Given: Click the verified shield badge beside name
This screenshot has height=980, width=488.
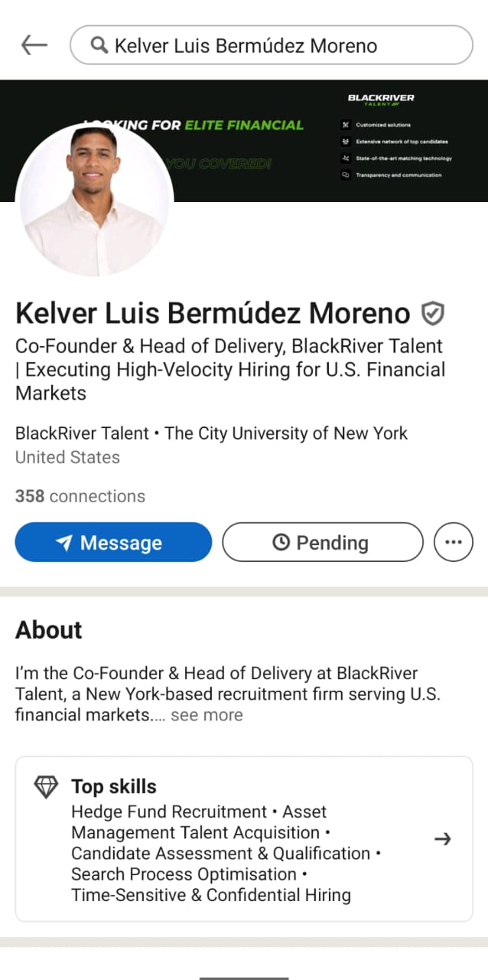Looking at the screenshot, I should 433,313.
